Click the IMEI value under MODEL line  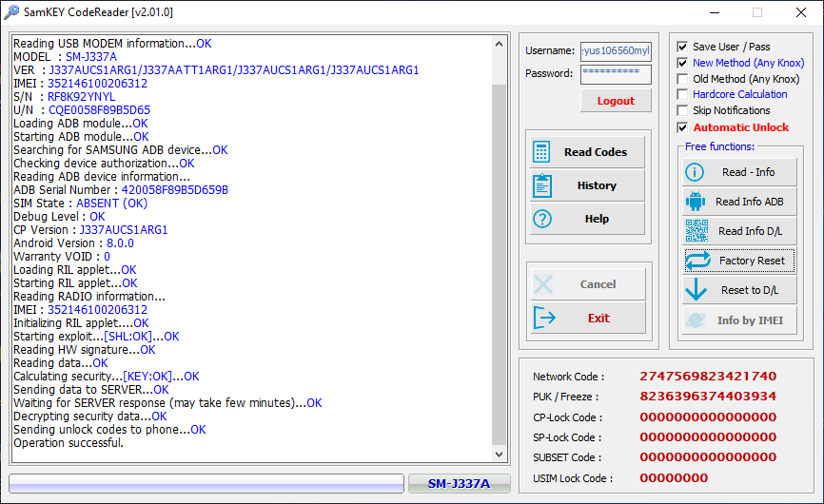click(x=97, y=84)
